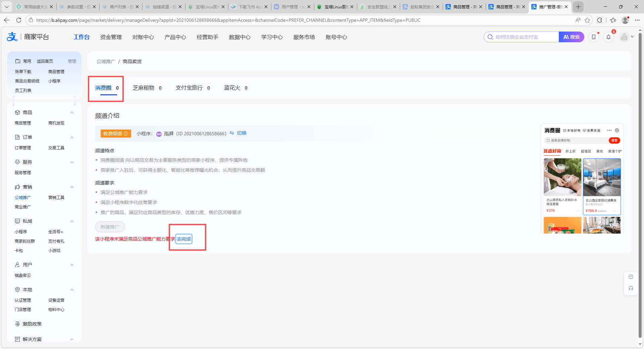Click the notification bell icon
The width and height of the screenshot is (644, 349).
point(608,37)
